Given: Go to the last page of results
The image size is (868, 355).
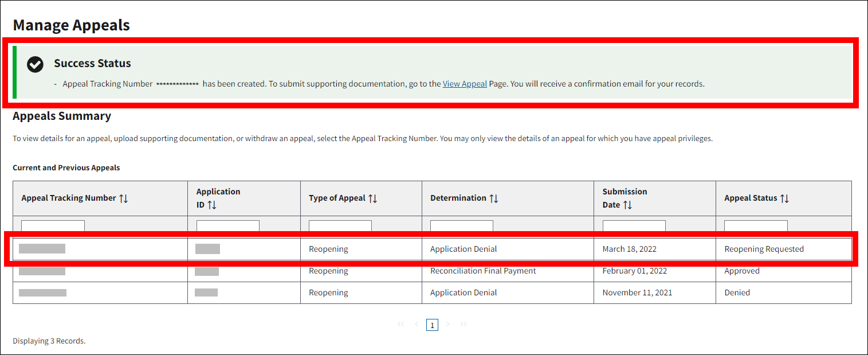Looking at the screenshot, I should click(x=464, y=325).
